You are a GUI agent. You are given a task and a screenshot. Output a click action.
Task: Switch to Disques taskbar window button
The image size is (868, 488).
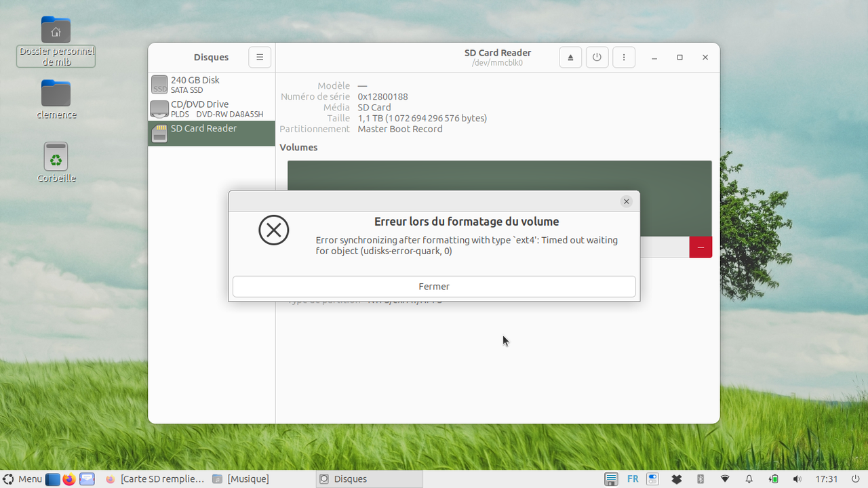pyautogui.click(x=370, y=479)
